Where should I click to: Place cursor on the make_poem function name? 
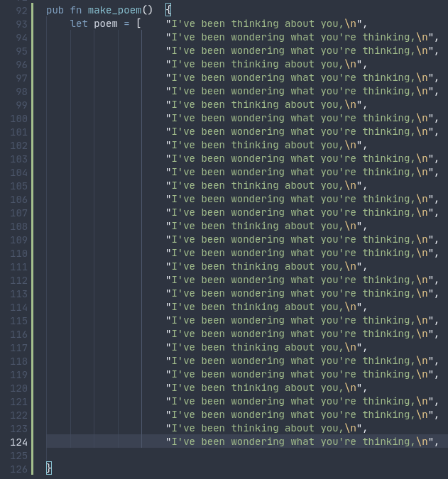[114, 10]
